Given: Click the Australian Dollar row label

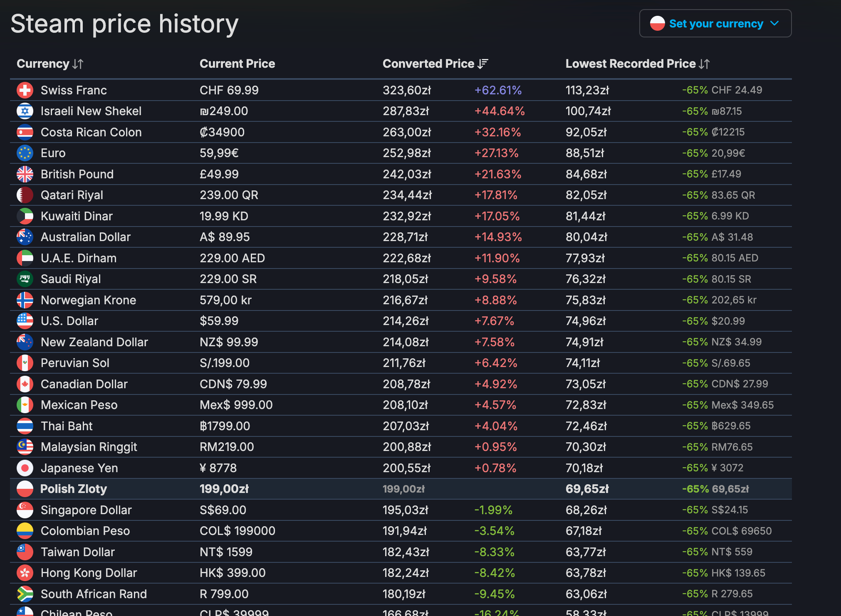Looking at the screenshot, I should 86,237.
